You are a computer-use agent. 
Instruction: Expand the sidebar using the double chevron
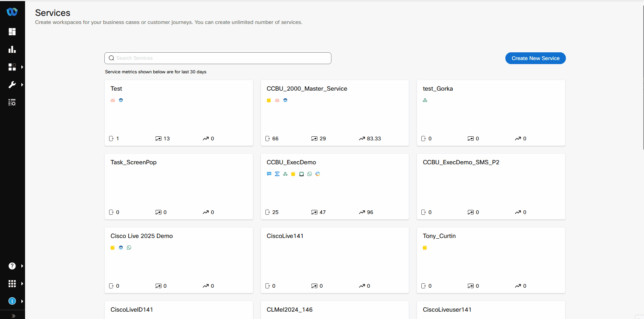pos(13,316)
